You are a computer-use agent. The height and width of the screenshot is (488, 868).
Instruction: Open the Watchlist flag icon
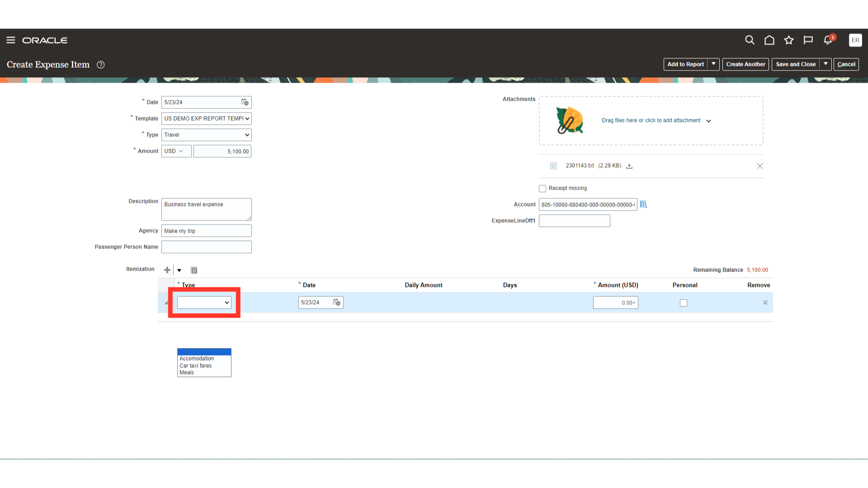pyautogui.click(x=808, y=40)
